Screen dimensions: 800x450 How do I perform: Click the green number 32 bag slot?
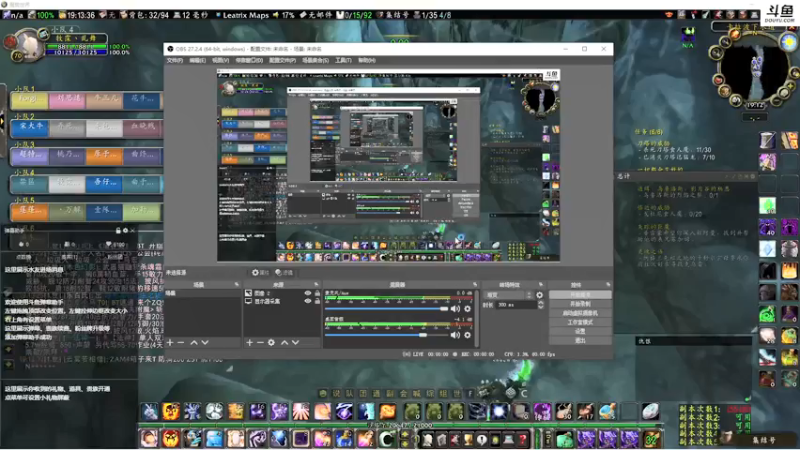(x=651, y=439)
